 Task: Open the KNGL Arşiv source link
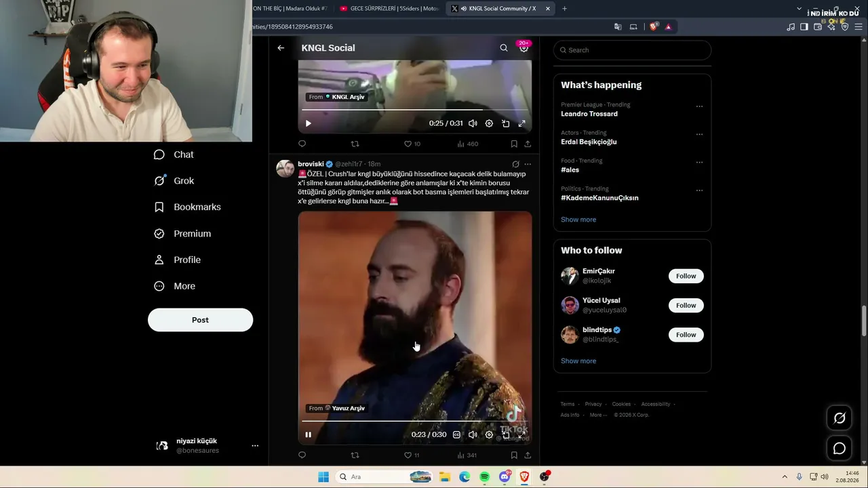coord(336,97)
